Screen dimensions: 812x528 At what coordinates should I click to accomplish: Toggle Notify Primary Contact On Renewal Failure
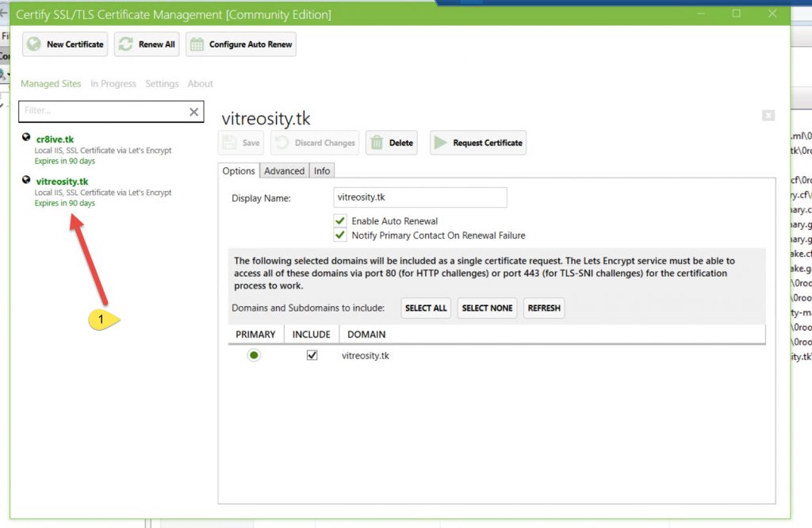pyautogui.click(x=340, y=235)
